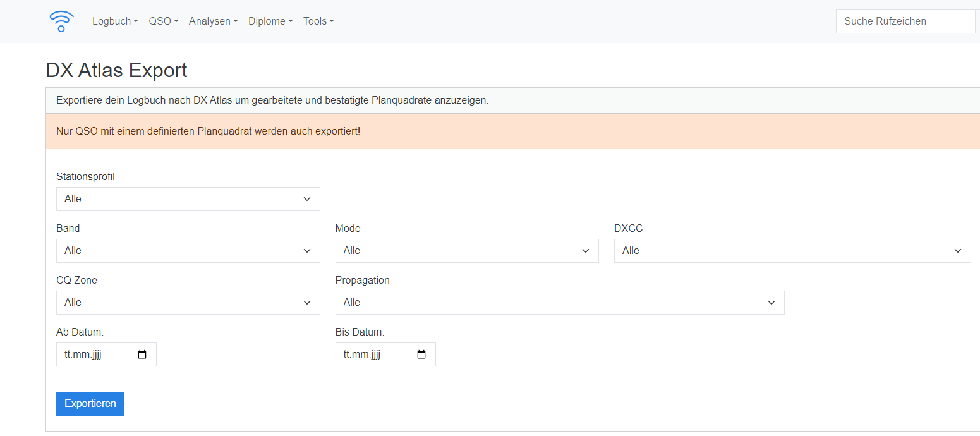Screen dimensions: 980x436
Task: Open the Diplome menu
Action: coord(270,21)
